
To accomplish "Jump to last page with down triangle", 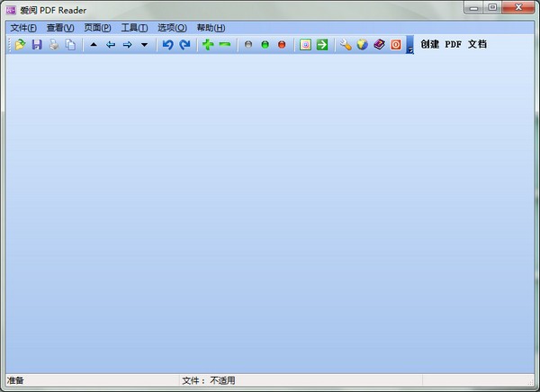I will 144,45.
